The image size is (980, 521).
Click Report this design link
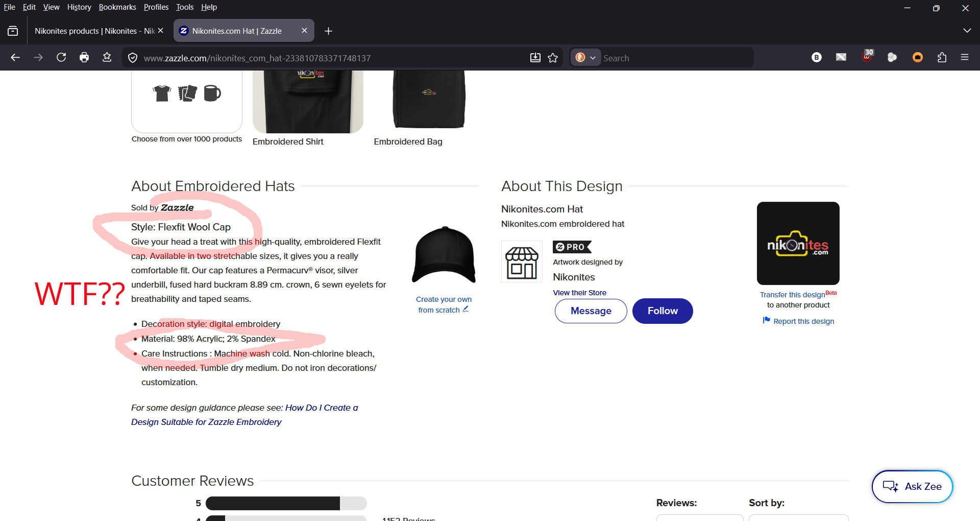pos(803,321)
